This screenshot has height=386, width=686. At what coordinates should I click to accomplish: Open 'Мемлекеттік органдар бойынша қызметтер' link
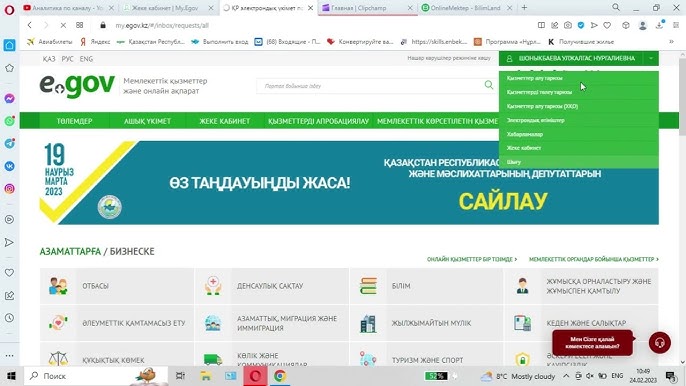pyautogui.click(x=594, y=259)
